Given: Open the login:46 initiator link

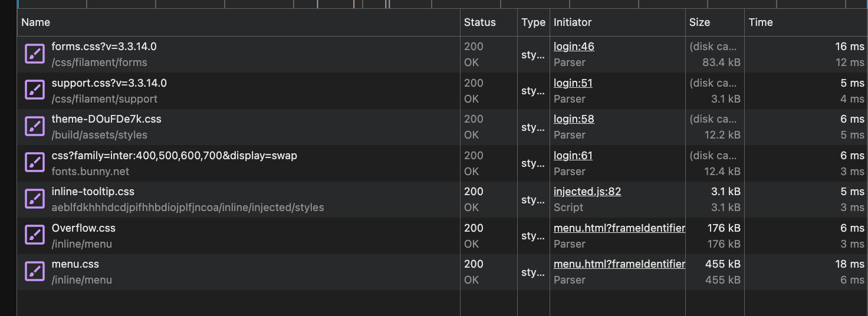Looking at the screenshot, I should 574,47.
